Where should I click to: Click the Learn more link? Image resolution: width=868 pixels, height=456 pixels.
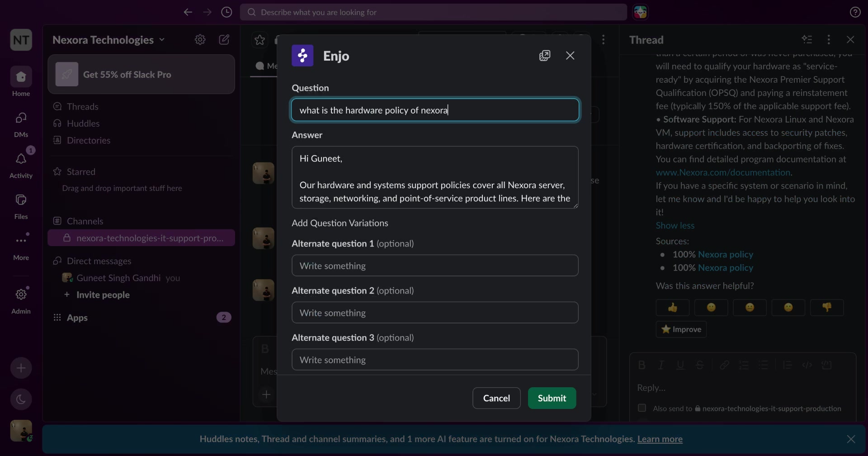point(660,439)
